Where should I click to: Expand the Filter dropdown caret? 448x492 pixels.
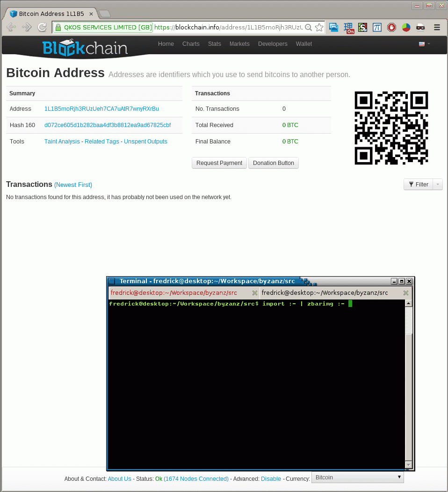tap(438, 185)
